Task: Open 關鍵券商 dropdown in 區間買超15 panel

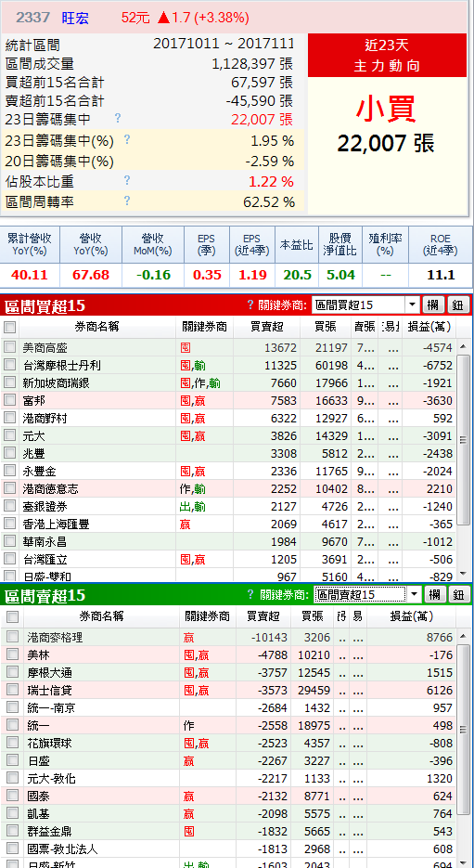Action: tap(412, 304)
